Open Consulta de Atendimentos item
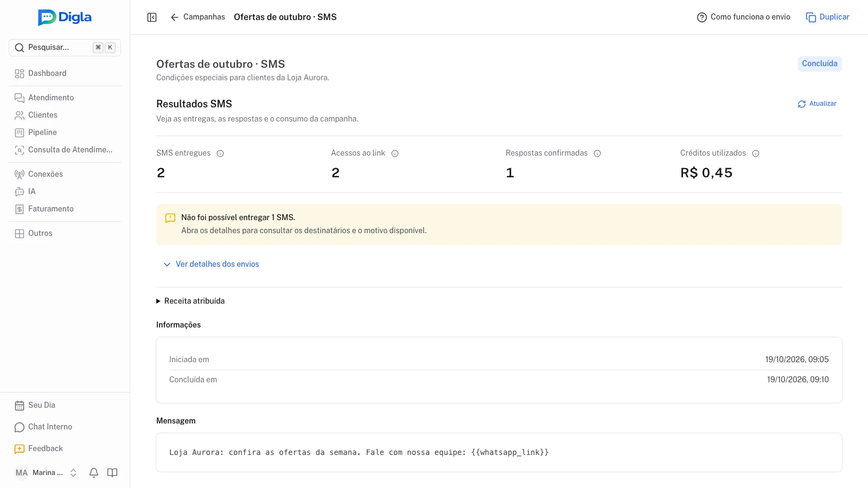The height and width of the screenshot is (488, 868). (x=65, y=150)
